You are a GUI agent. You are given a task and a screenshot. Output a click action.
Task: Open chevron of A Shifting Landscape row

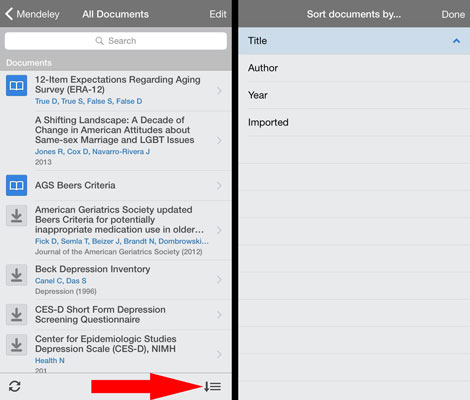pos(219,140)
